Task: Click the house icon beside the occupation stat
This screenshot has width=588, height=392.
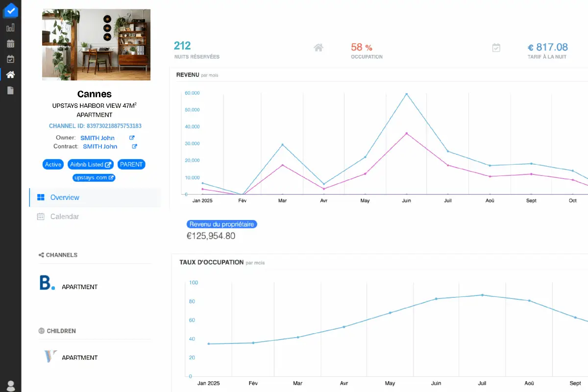Action: [318, 47]
